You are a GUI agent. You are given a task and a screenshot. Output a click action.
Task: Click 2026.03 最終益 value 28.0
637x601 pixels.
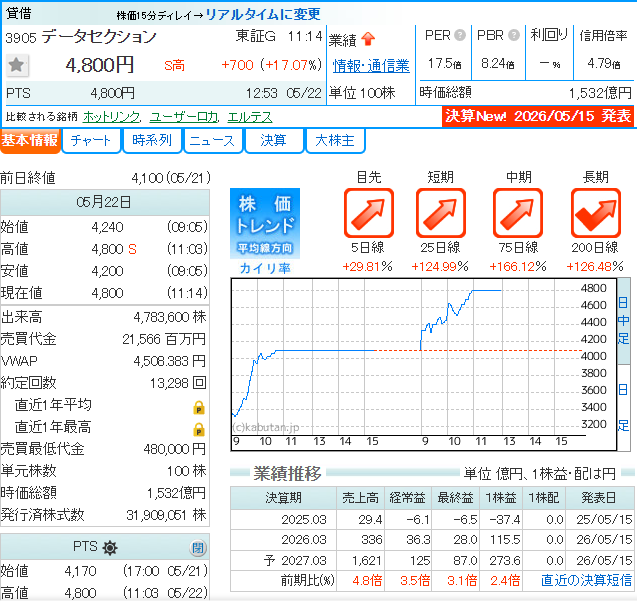(465, 540)
